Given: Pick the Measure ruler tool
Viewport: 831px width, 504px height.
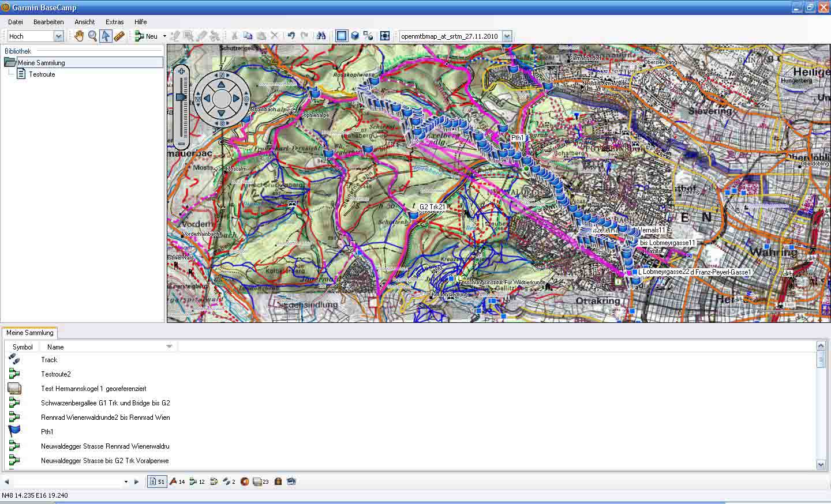Looking at the screenshot, I should (119, 36).
